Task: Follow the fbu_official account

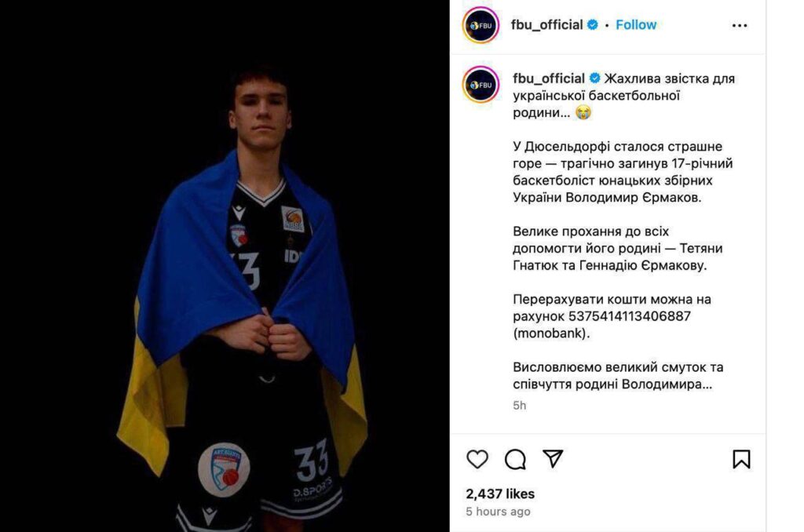Action: click(636, 24)
